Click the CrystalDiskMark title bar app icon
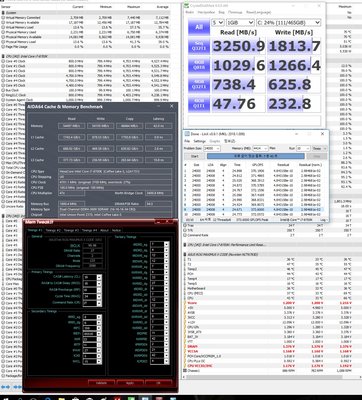Image resolution: width=362 pixels, height=400 pixels. point(186,6)
